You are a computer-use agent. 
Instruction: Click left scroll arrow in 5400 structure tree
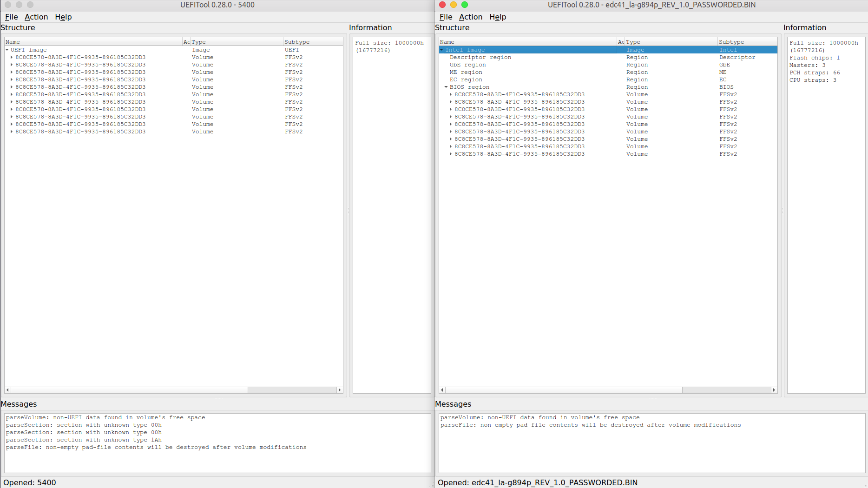7,390
